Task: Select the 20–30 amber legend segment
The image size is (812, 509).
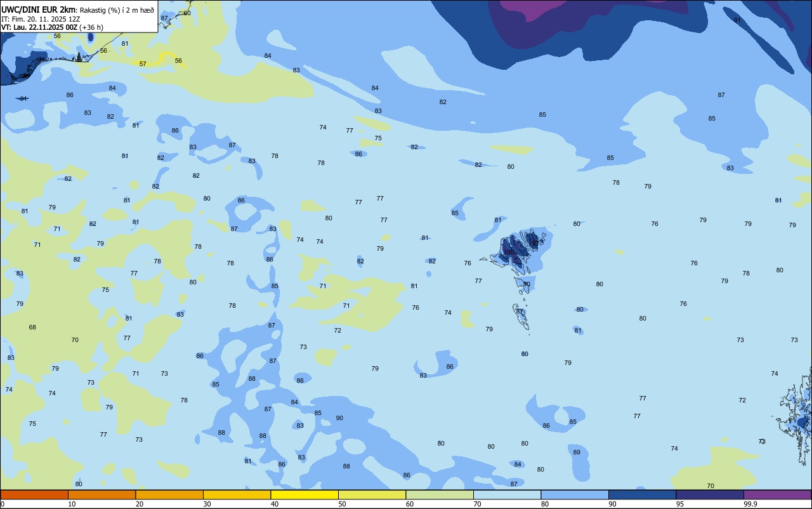Action: [169, 494]
